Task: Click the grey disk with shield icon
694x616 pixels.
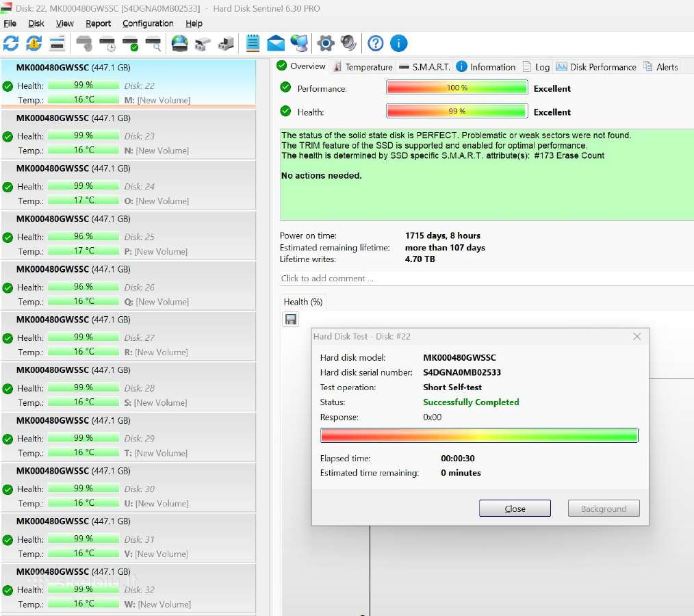Action: [84, 43]
